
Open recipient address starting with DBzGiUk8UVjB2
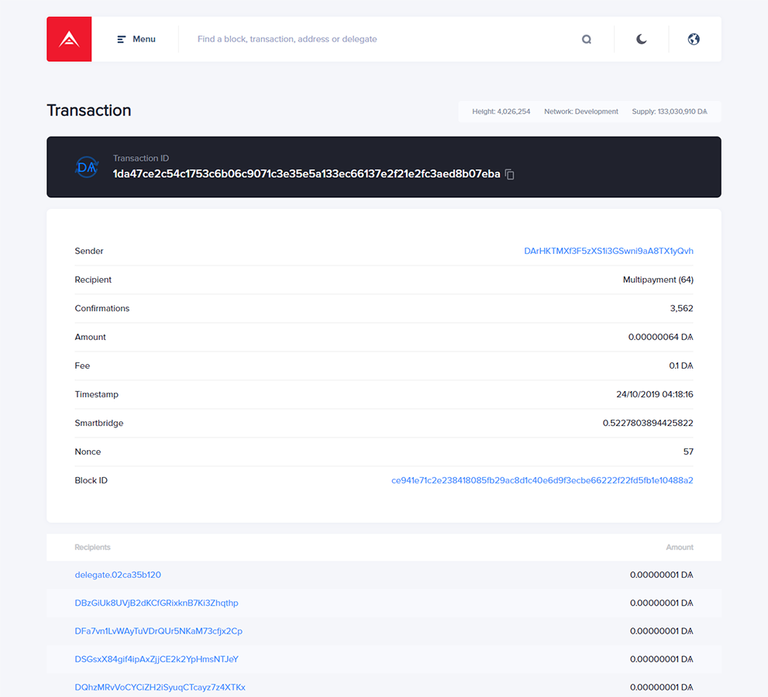coord(156,603)
